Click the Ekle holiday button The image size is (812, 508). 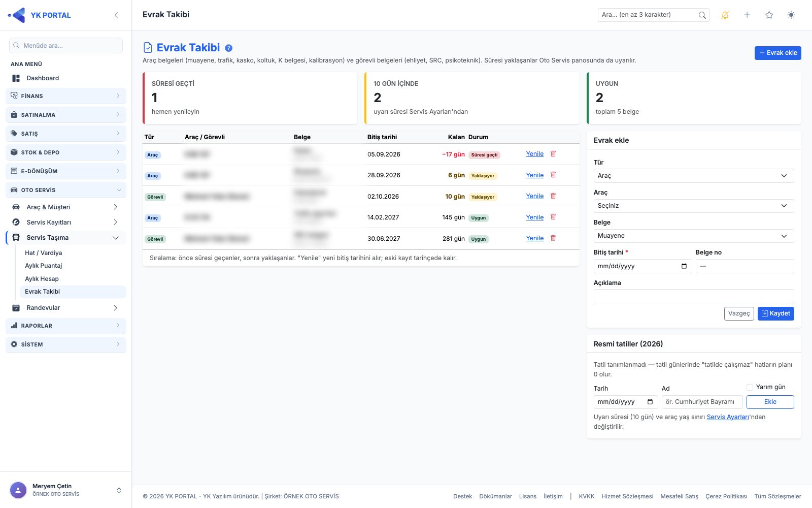click(770, 402)
